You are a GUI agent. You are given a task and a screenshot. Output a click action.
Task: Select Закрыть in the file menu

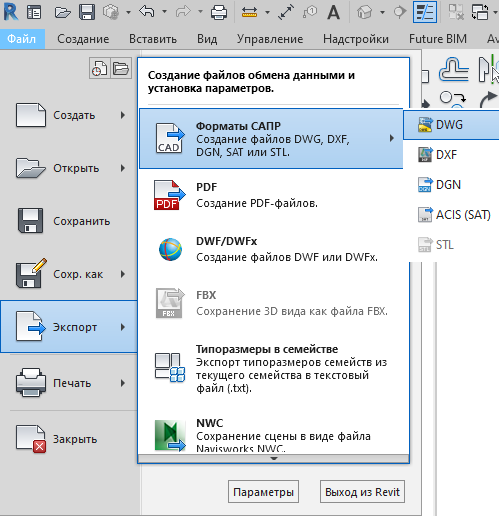(x=68, y=439)
